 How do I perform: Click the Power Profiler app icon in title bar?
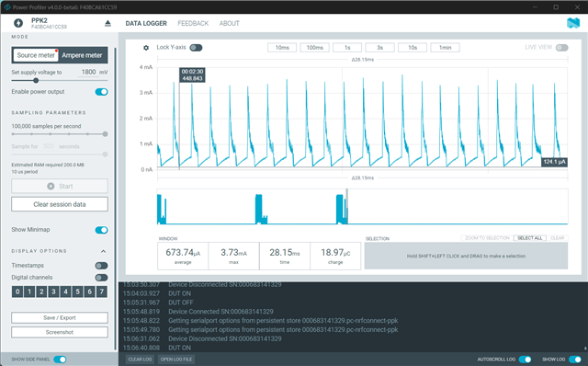click(7, 7)
